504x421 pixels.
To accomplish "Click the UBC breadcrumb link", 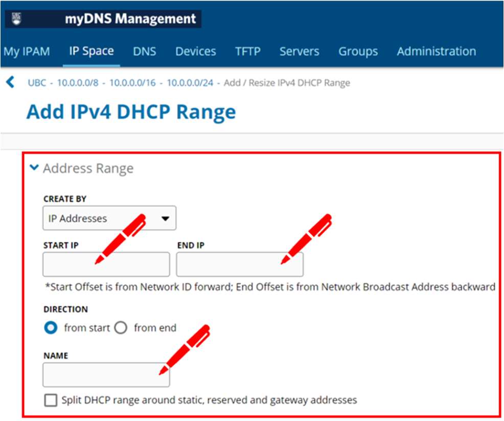I will point(37,83).
